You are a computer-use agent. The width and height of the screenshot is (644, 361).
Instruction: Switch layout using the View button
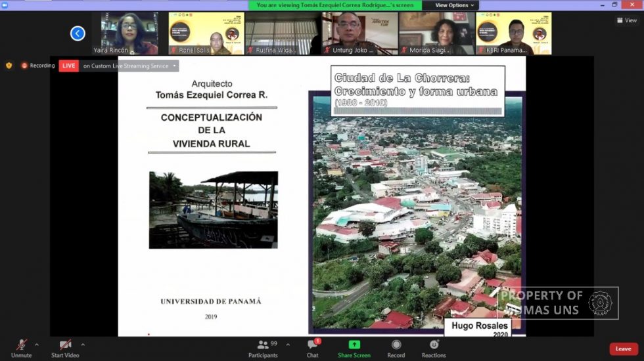pyautogui.click(x=627, y=20)
